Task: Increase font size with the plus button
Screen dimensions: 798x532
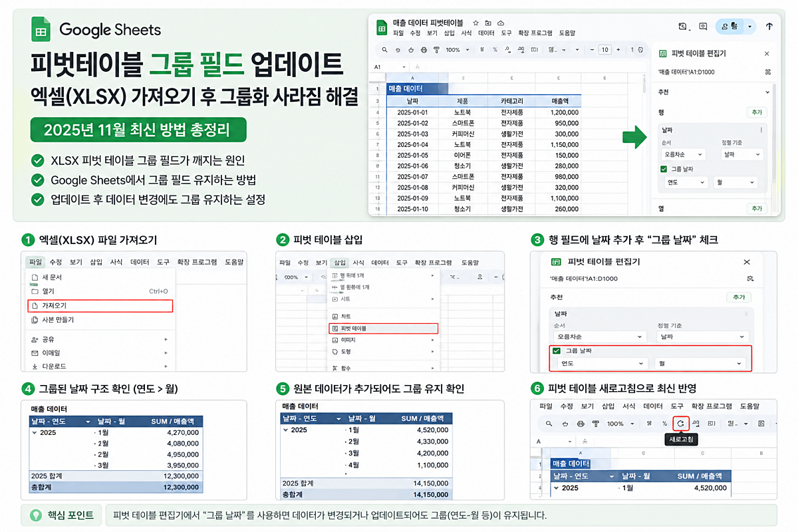Action: [618, 50]
